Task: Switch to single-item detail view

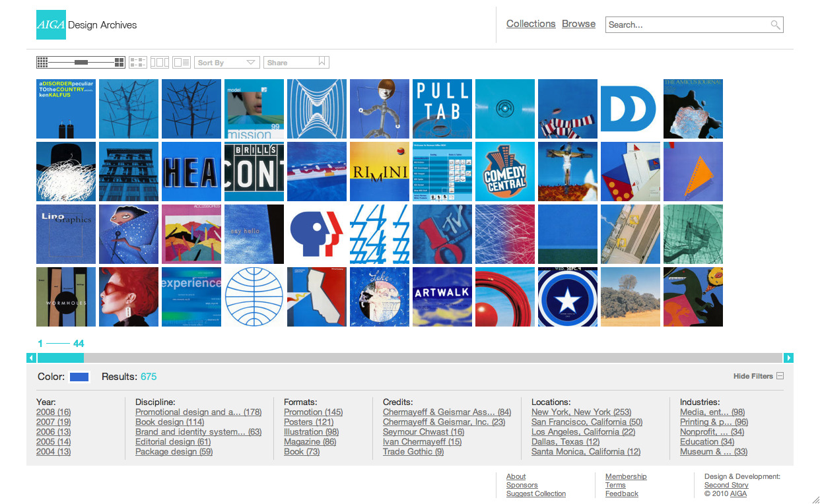Action: coord(182,62)
